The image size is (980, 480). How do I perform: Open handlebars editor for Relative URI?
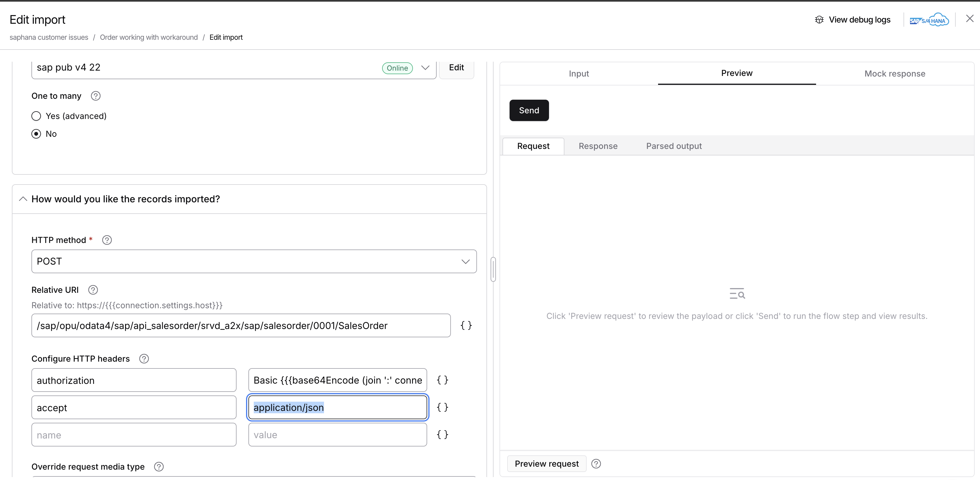point(466,325)
